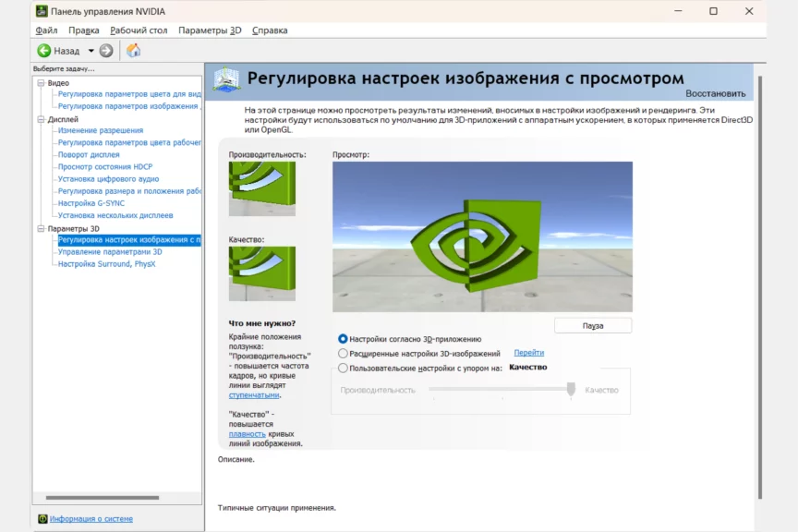Collapse the Дисплей tree section
Viewport: 798px width, 532px height.
click(41, 119)
